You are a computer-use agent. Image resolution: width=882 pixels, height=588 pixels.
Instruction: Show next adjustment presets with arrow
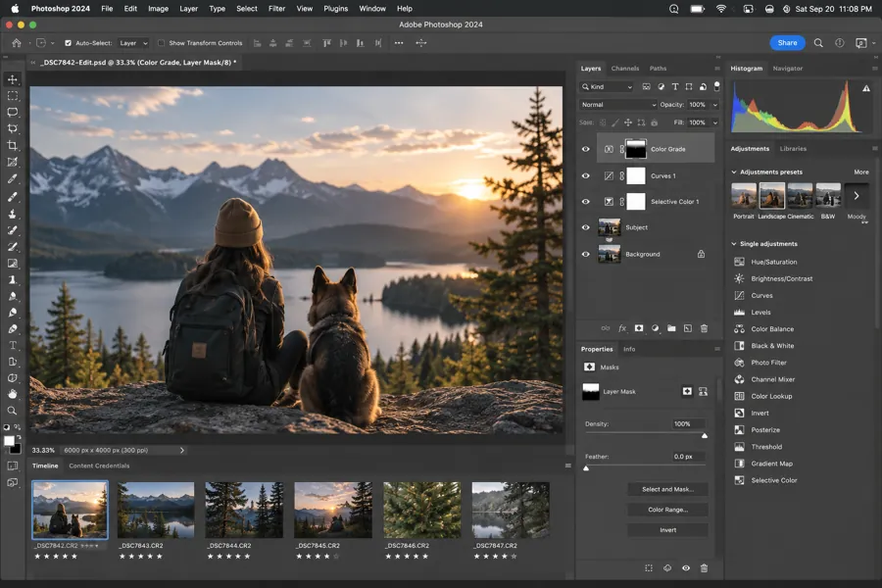pyautogui.click(x=857, y=196)
